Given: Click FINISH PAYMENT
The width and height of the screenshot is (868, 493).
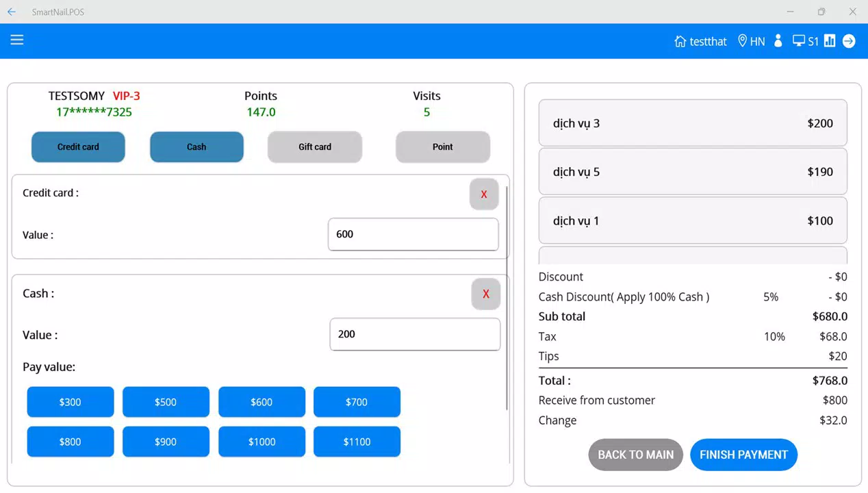Looking at the screenshot, I should [743, 455].
